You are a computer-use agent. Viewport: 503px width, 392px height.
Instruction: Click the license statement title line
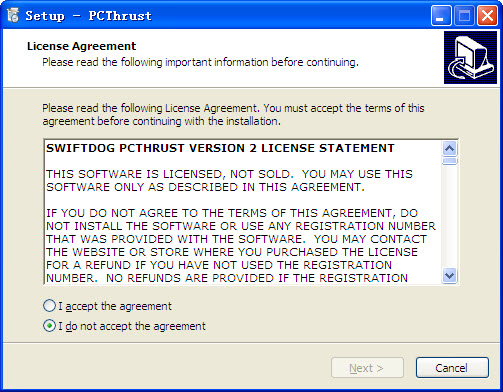click(x=220, y=148)
